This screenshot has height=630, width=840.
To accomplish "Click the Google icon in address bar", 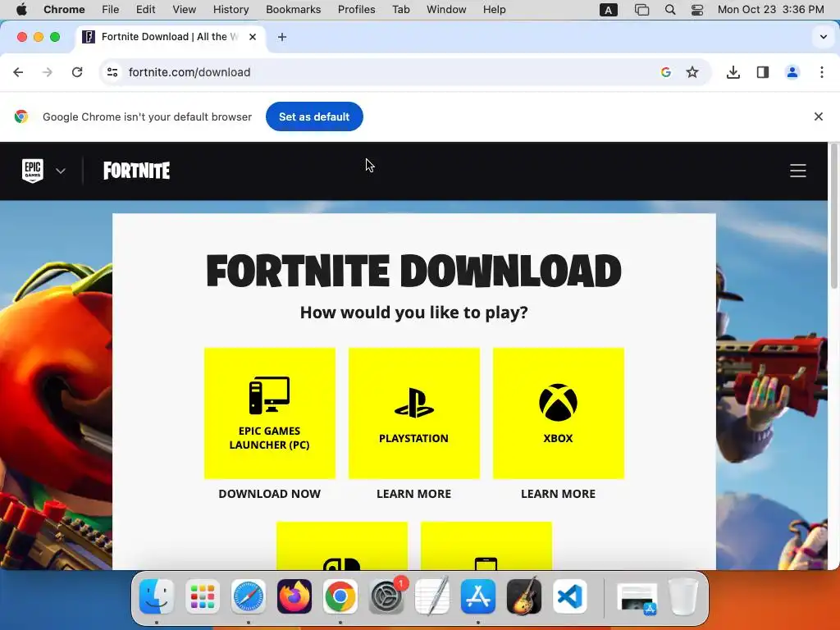I will (666, 72).
